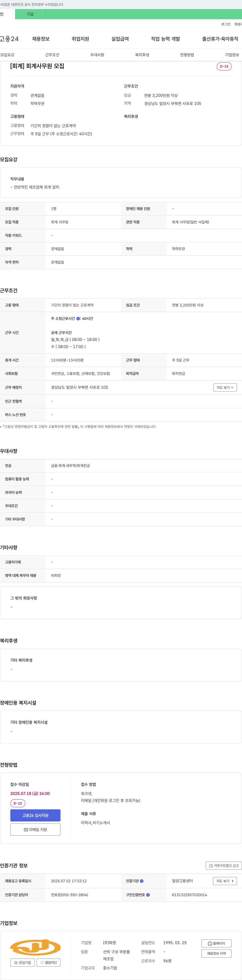
Task: Open the 채용정보 이력 button
Action: point(217,953)
